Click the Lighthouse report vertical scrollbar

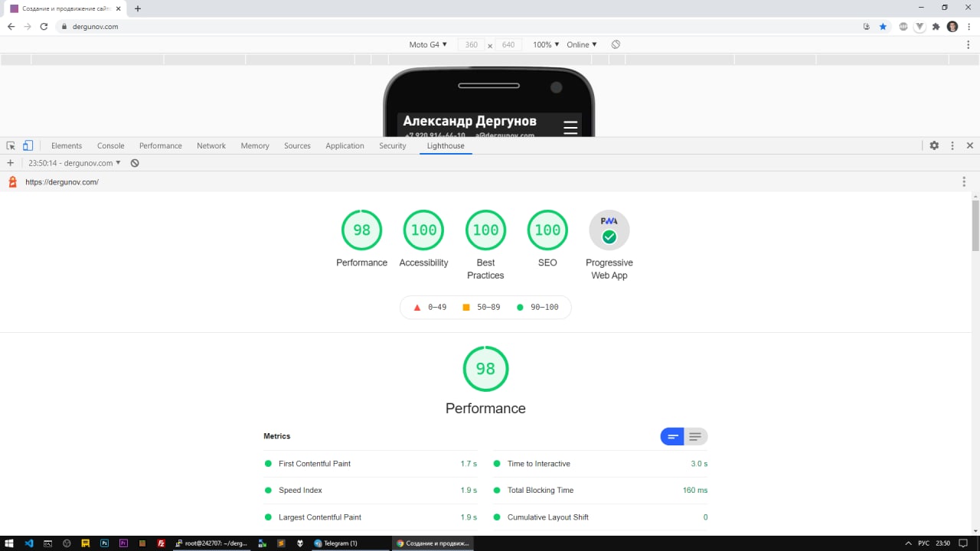975,225
